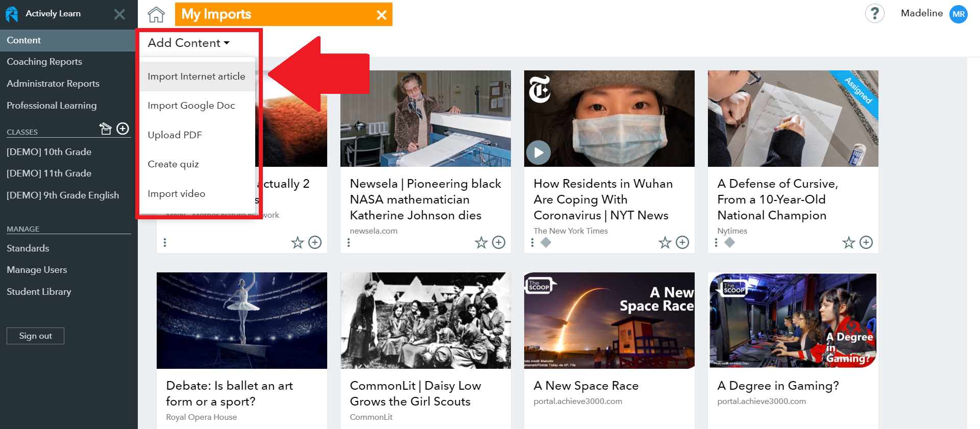Open the archived classes icon
Screen dimensions: 980x429
106,129
